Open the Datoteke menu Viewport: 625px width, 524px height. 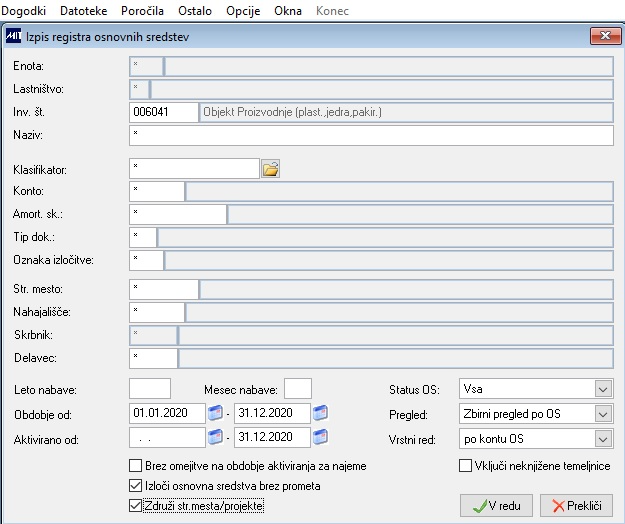tap(84, 11)
